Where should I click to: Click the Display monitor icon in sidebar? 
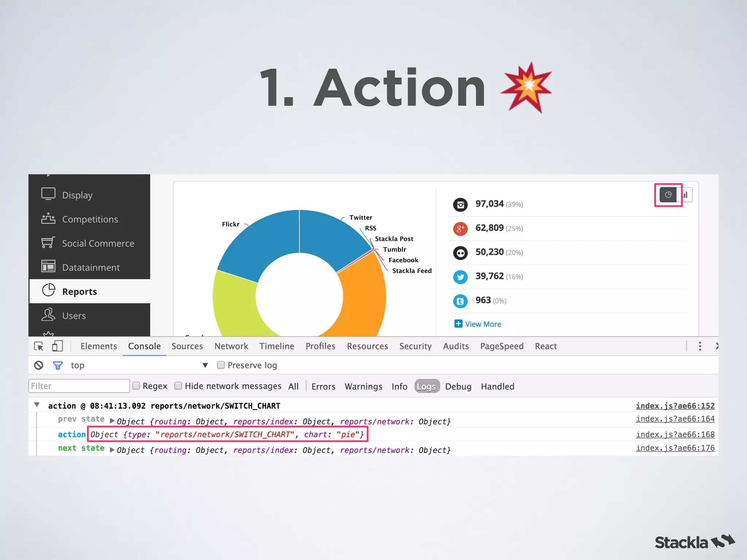48,194
